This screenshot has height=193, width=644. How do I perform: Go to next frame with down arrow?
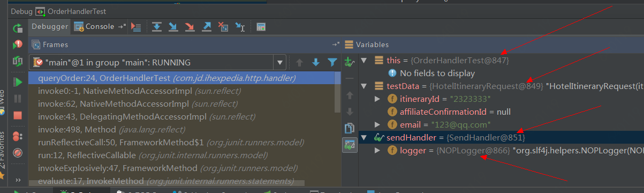coord(316,63)
